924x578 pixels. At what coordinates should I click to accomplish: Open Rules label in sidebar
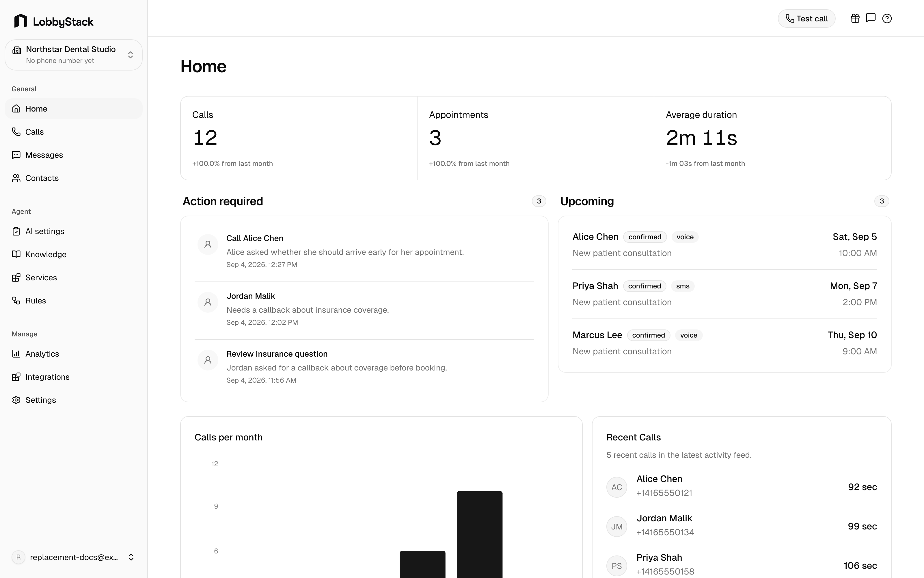click(x=36, y=301)
